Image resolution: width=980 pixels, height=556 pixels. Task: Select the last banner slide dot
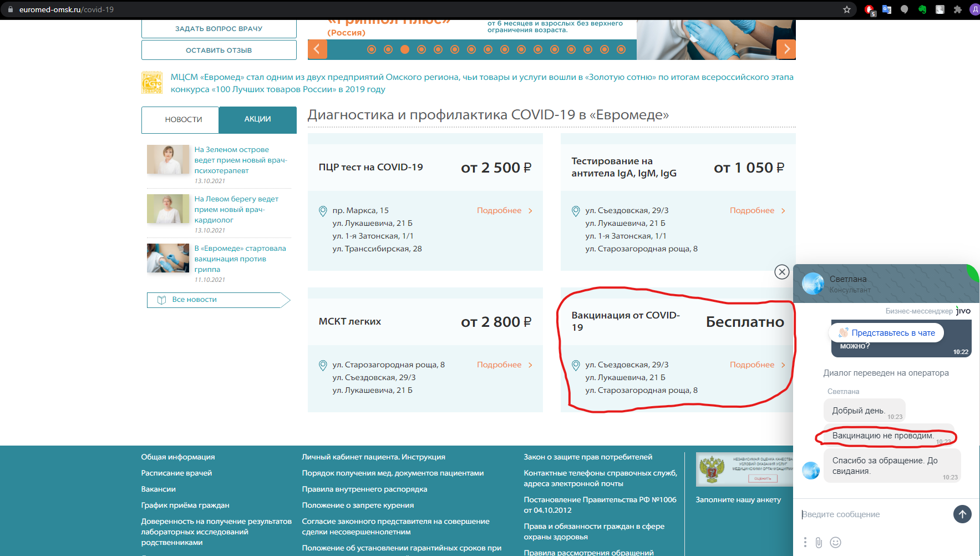click(x=621, y=49)
